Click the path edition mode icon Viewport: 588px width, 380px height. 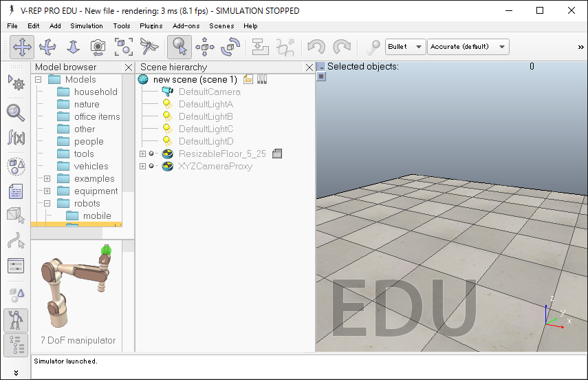click(x=16, y=241)
